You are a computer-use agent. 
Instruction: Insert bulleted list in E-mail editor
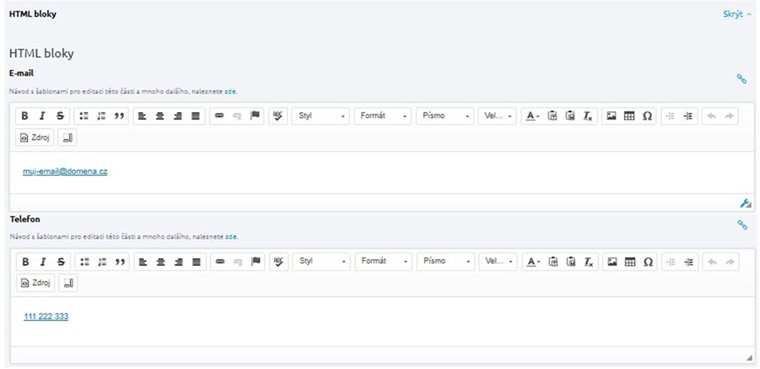(x=84, y=116)
